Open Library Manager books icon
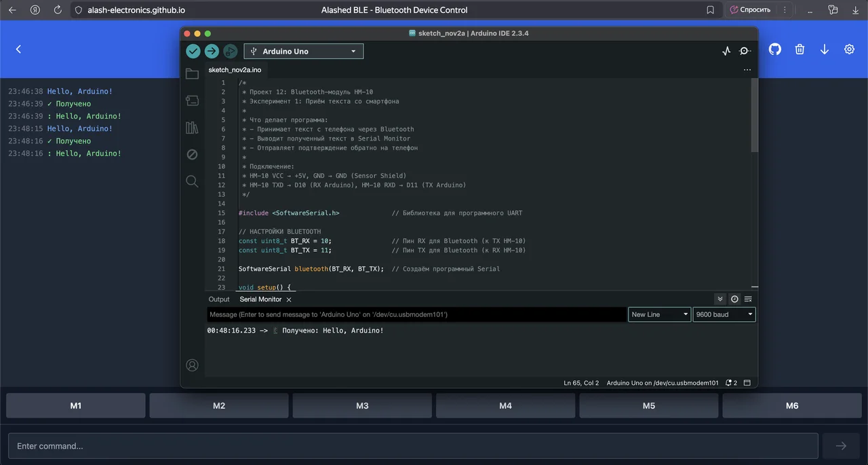This screenshot has width=868, height=465. pos(192,128)
